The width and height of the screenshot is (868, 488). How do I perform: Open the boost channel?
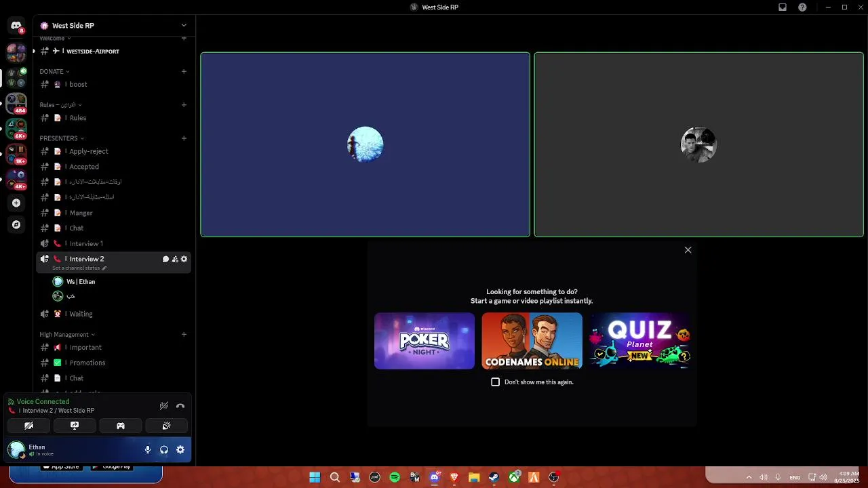coord(113,84)
